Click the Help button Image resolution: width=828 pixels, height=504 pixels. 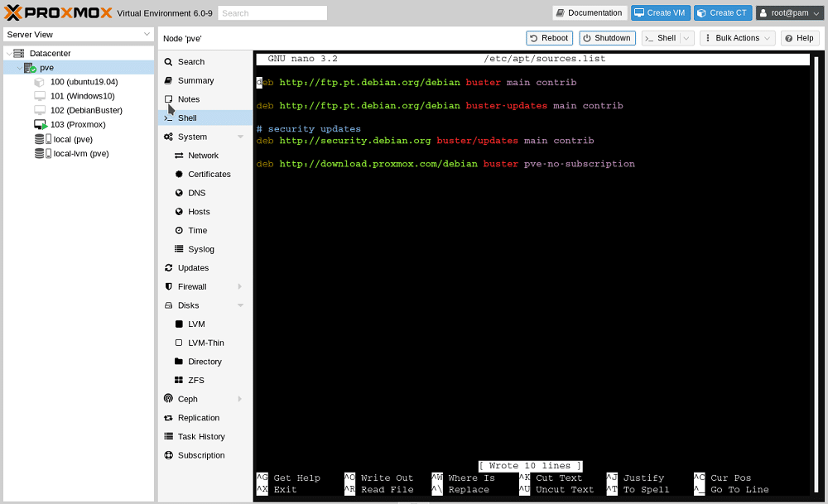[x=800, y=38]
